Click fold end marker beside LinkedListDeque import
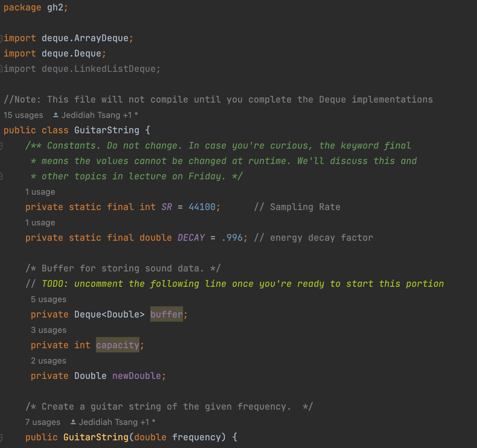The image size is (477, 448). (1, 69)
